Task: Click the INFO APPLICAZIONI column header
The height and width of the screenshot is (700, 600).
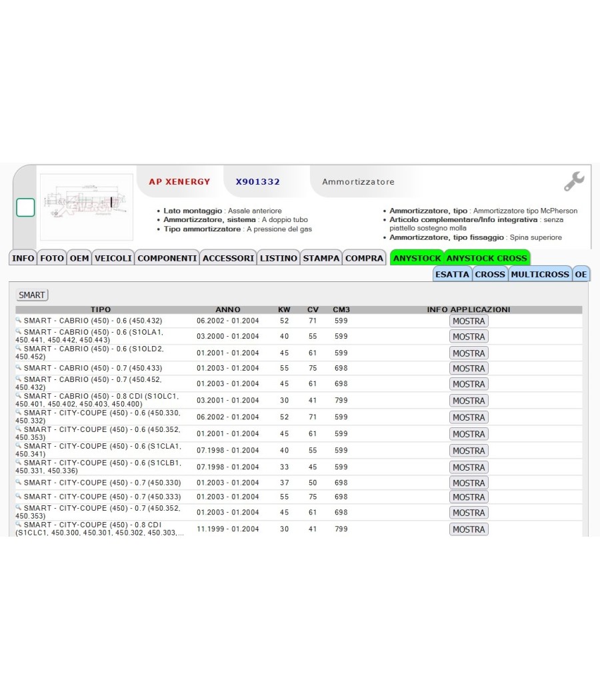Action: point(468,309)
